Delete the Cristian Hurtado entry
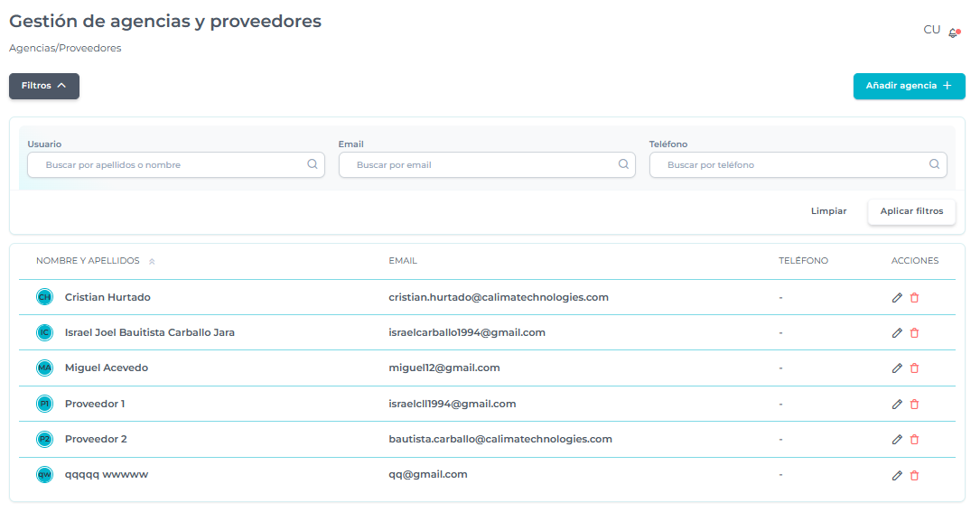980x512 pixels. (914, 297)
